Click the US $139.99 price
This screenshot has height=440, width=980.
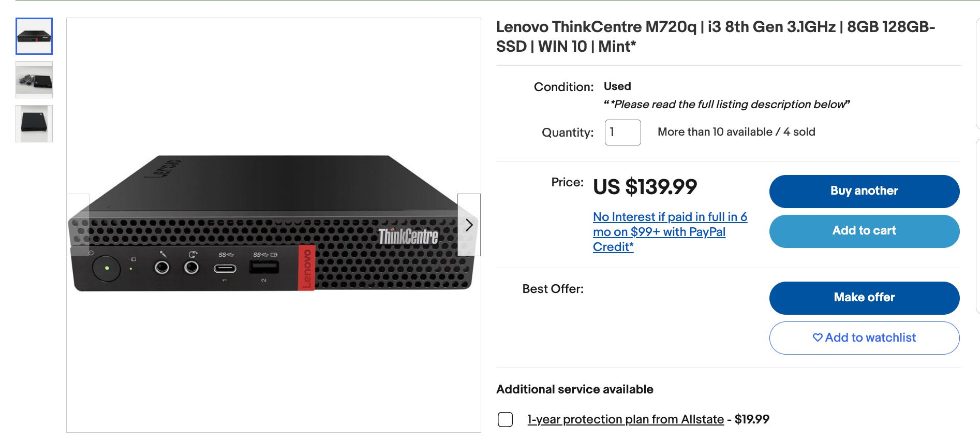pyautogui.click(x=645, y=187)
